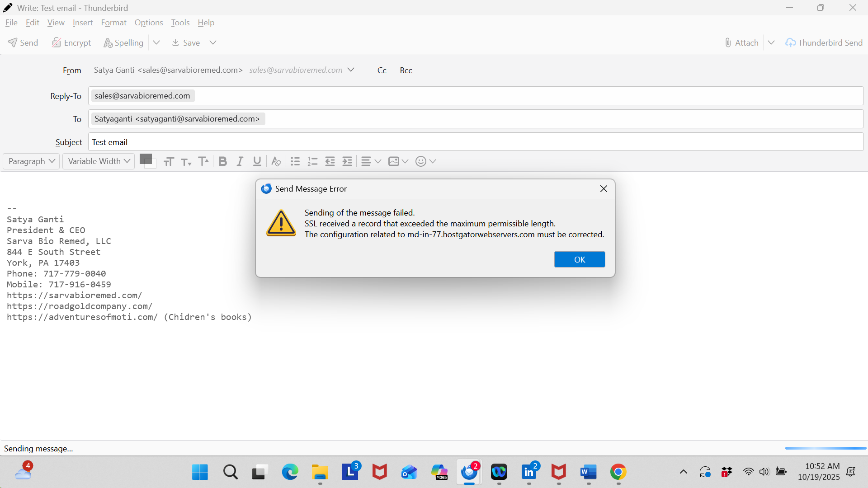The image size is (868, 488).
Task: Apply numbered list formatting
Action: click(312, 161)
